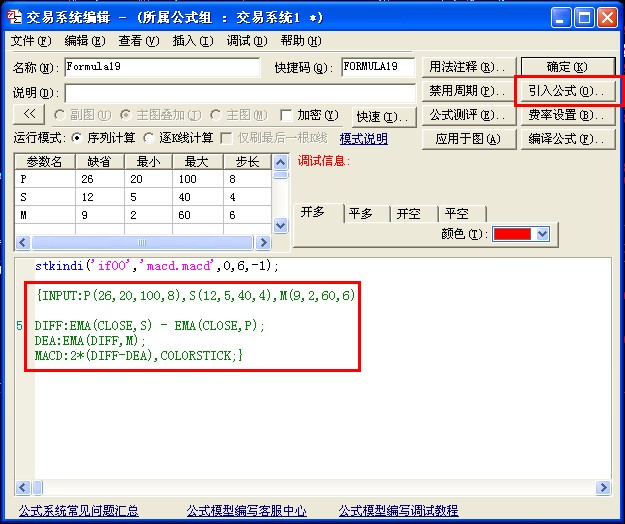Click the title bar application icon
The image size is (625, 524).
click(15, 17)
